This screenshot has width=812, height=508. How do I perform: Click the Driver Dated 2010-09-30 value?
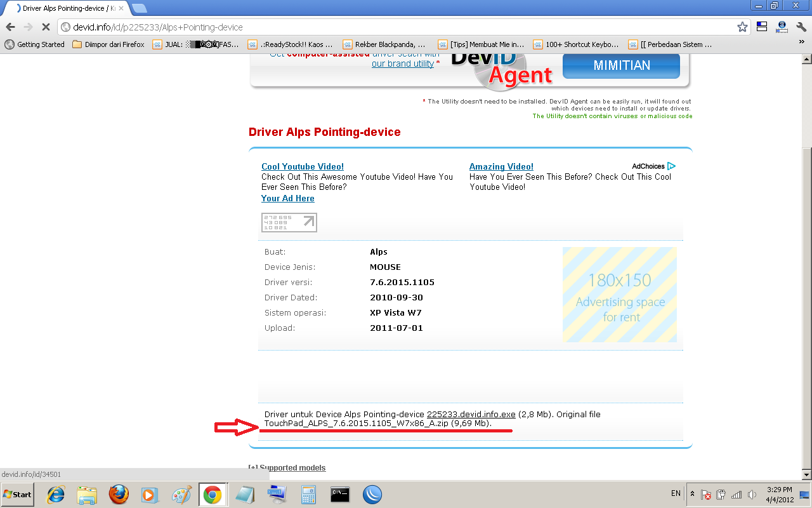tap(396, 297)
